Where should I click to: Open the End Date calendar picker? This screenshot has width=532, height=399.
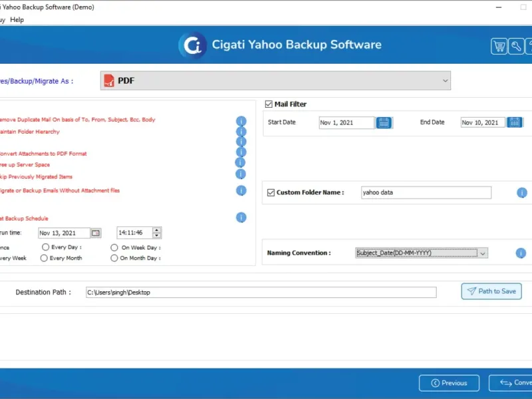[x=515, y=122]
